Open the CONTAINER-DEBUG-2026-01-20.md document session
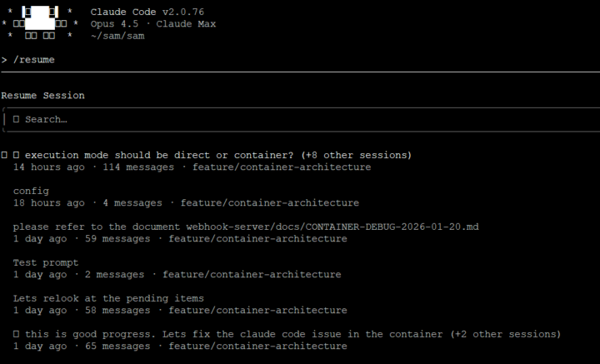600x364 pixels. coord(246,227)
